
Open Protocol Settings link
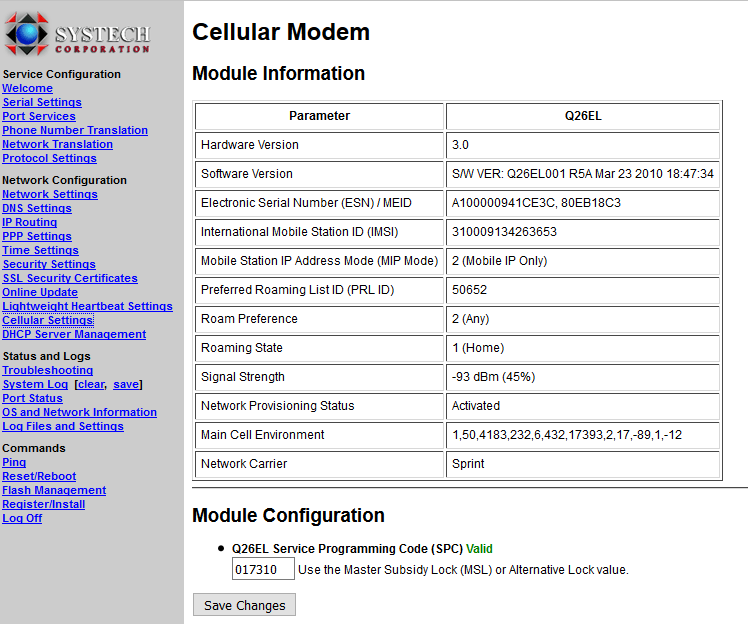49,158
